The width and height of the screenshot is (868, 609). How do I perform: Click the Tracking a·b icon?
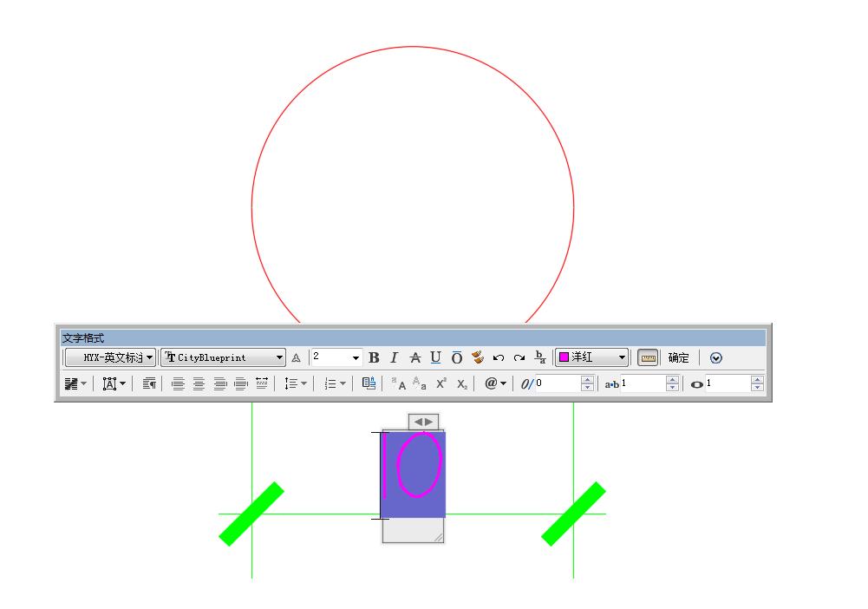pos(611,384)
